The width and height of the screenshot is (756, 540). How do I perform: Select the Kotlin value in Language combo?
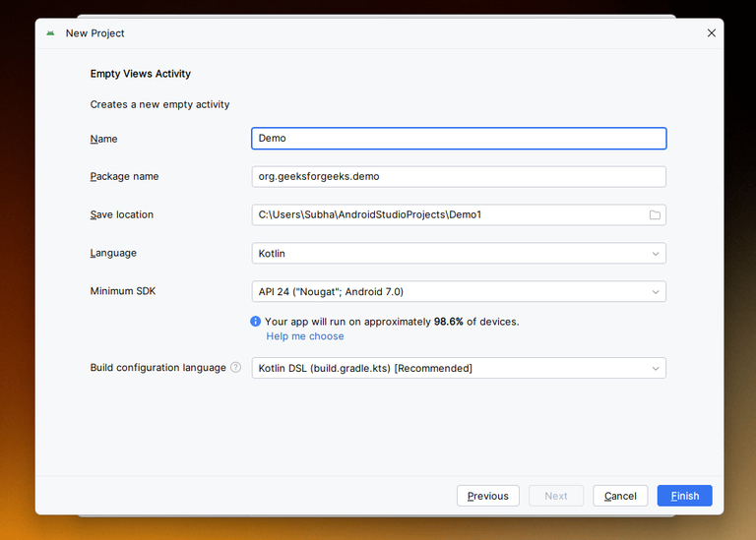[272, 254]
